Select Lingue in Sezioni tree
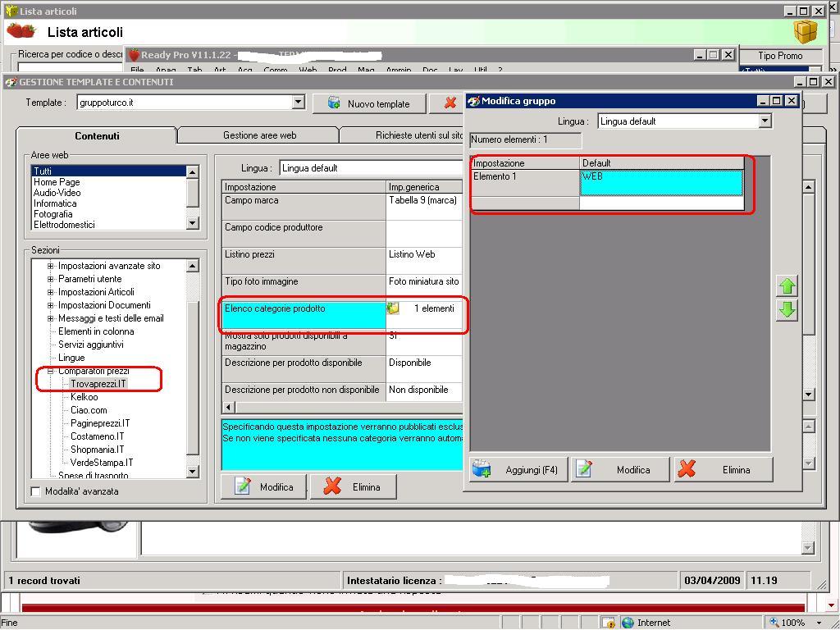This screenshot has height=630, width=840. [x=71, y=358]
